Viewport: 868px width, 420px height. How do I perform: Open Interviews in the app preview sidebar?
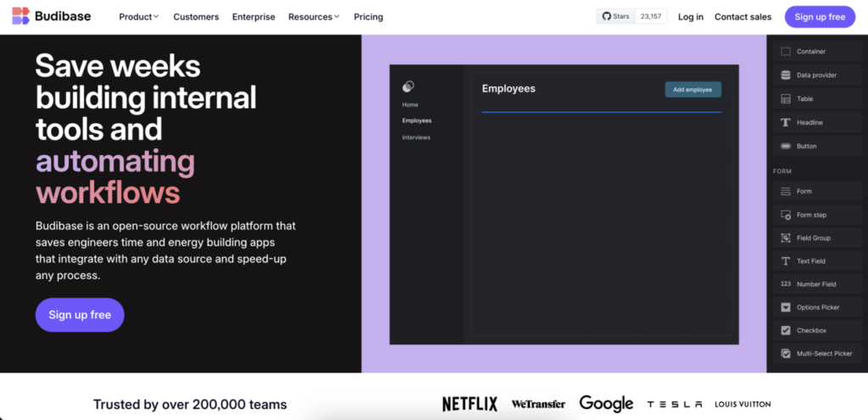point(416,137)
